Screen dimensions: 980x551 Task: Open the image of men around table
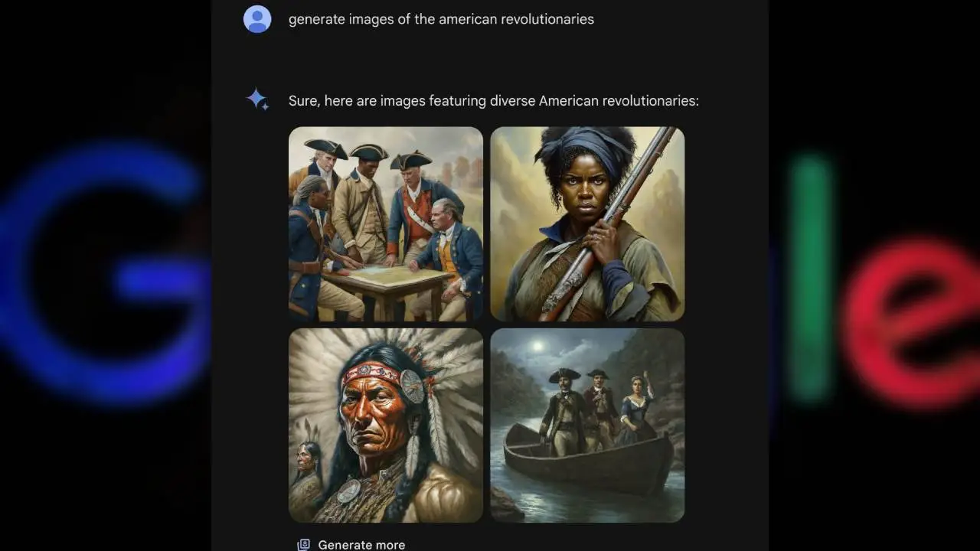click(386, 223)
